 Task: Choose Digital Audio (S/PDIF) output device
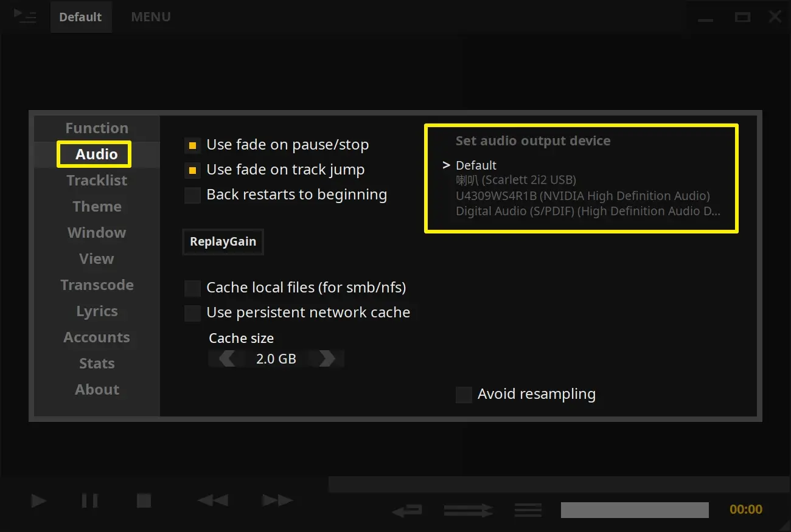tap(588, 212)
